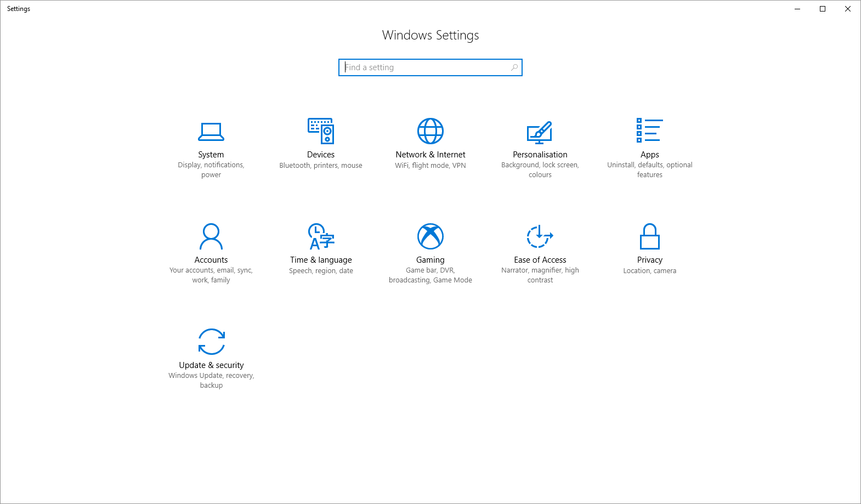Click the Update & security label
Viewport: 861px width, 504px height.
[211, 365]
